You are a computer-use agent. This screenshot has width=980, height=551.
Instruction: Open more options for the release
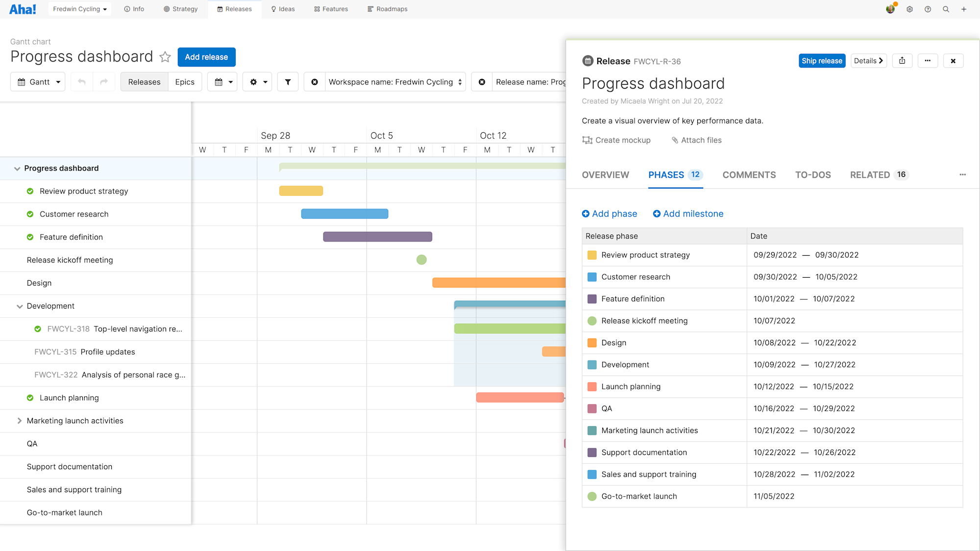[928, 60]
